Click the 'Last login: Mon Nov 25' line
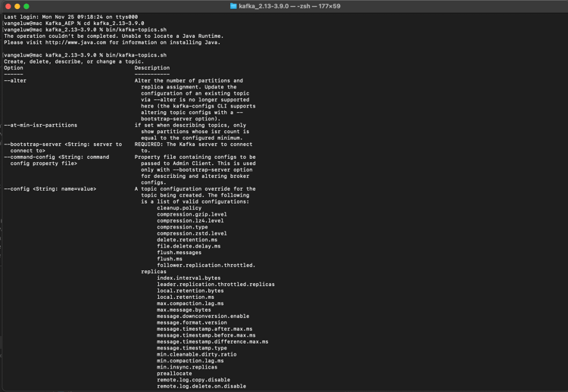568x392 pixels. pyautogui.click(x=70, y=17)
